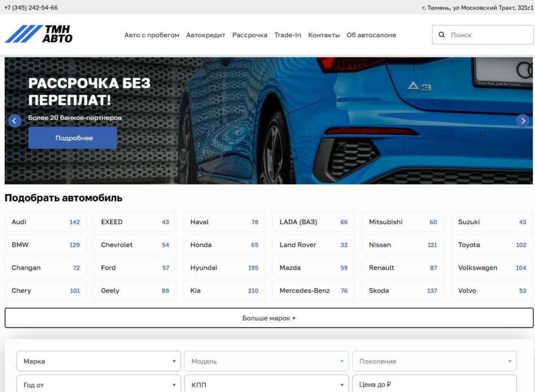Select Land Rover brand tile
This screenshot has height=392, width=535.
314,244
